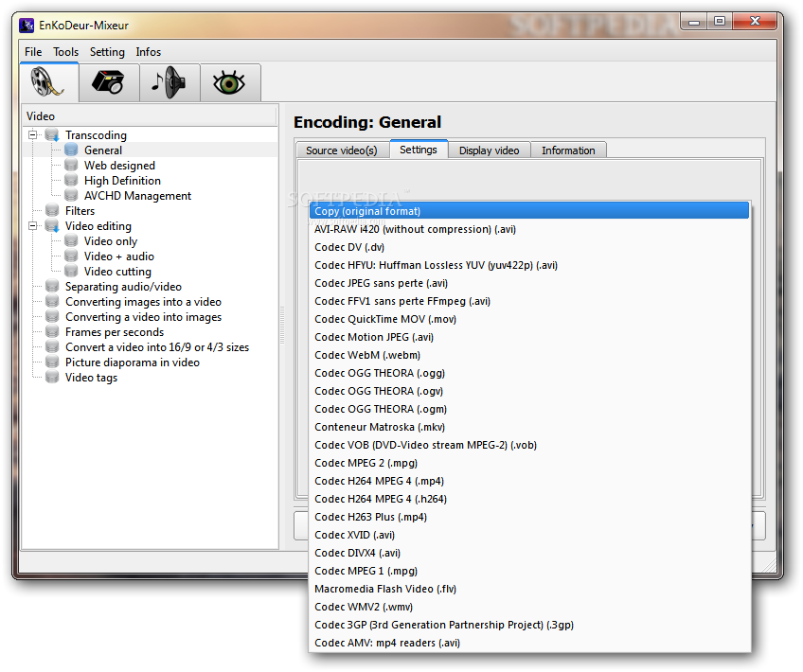Click icon beside Converting a video into images

tap(52, 316)
